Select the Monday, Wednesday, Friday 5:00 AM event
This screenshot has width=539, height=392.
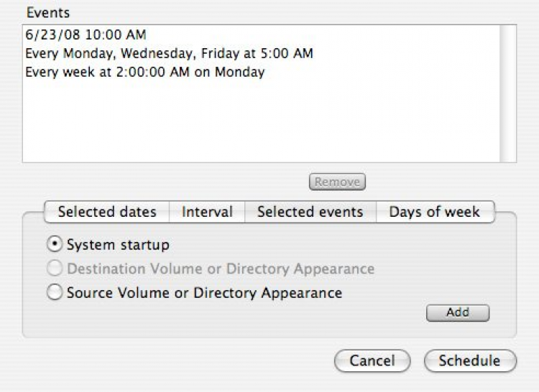[x=169, y=53]
